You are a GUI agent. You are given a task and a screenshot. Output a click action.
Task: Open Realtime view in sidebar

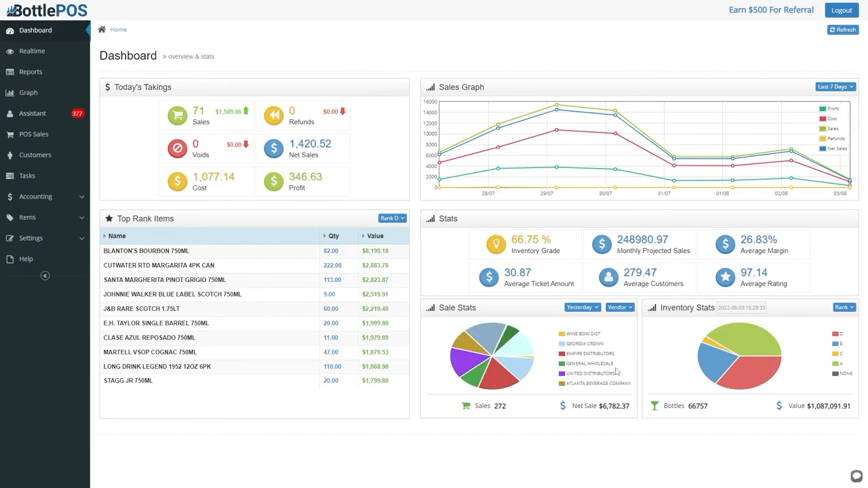45,51
